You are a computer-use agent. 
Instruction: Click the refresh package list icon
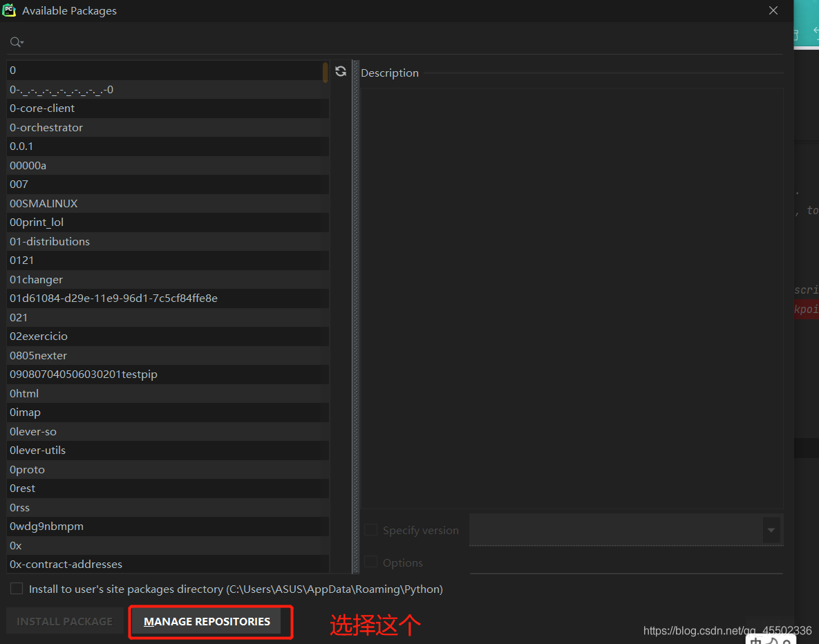point(340,70)
